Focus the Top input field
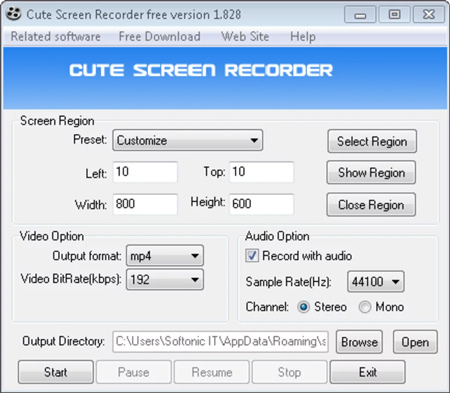 pyautogui.click(x=262, y=172)
